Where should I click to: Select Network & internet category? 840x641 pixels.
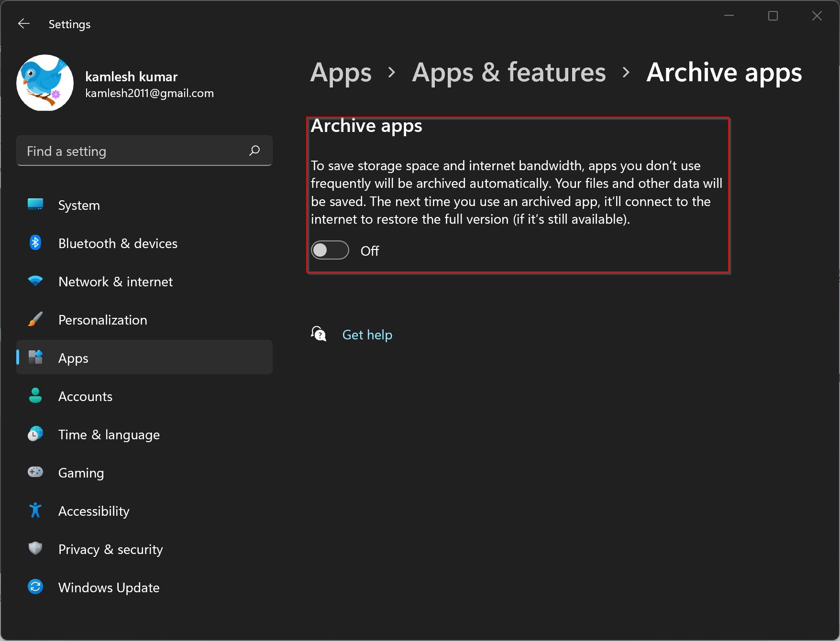(x=144, y=282)
